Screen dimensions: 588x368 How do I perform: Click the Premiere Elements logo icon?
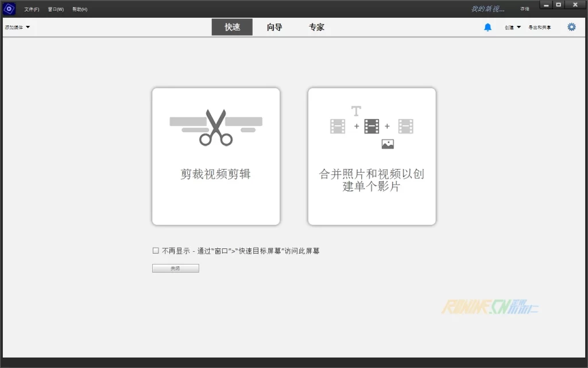click(x=9, y=9)
